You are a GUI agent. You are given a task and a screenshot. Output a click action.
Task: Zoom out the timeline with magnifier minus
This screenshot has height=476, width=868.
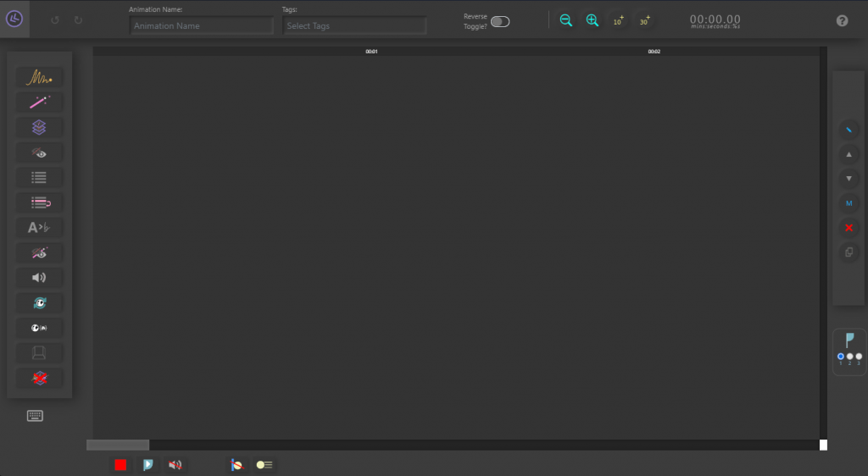(x=566, y=20)
